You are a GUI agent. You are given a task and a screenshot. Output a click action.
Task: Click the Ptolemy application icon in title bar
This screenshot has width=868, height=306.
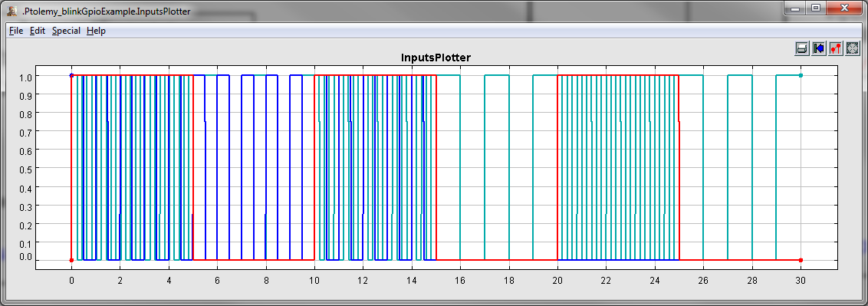(x=12, y=11)
